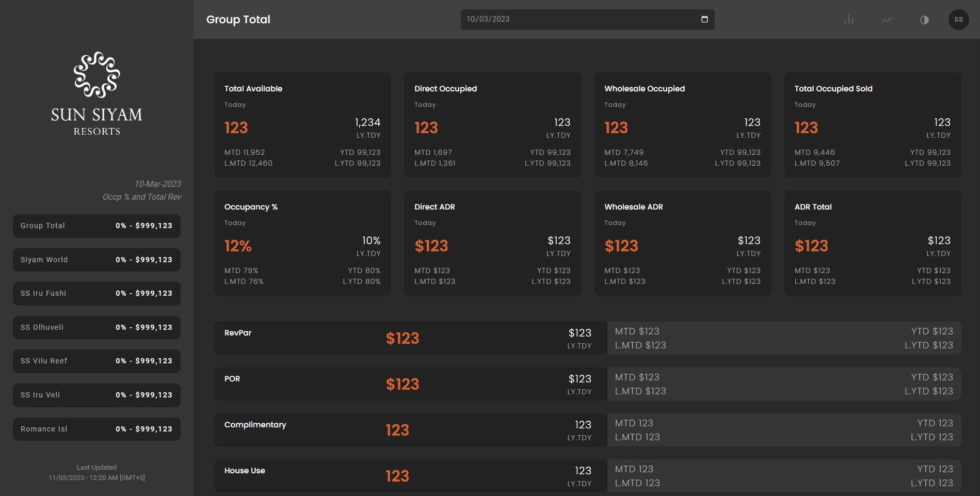The height and width of the screenshot is (496, 980).
Task: Open the Wholesale ADR card
Action: pyautogui.click(x=683, y=243)
